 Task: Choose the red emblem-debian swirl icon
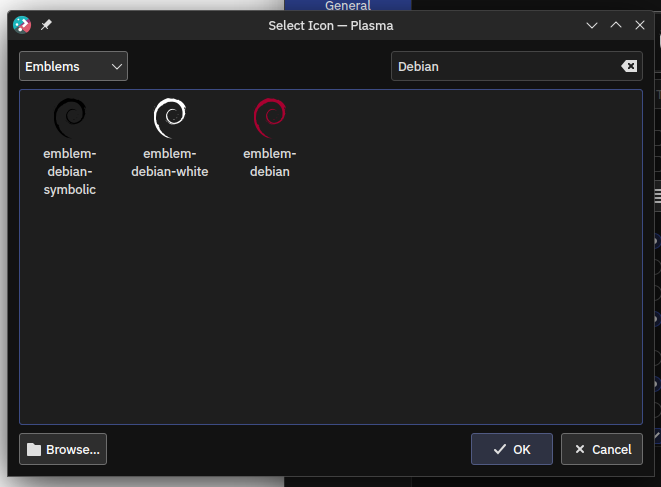pyautogui.click(x=269, y=118)
